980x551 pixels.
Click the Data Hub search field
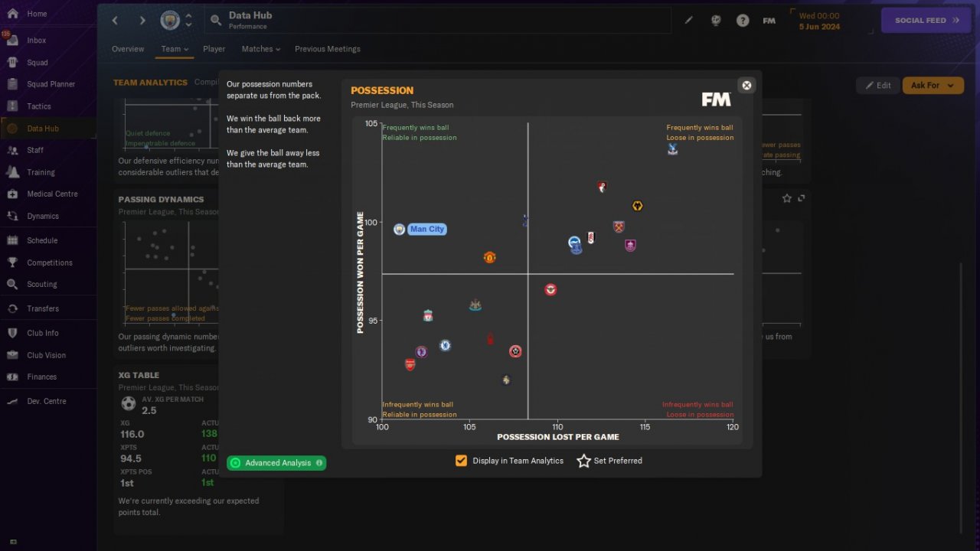[x=437, y=21]
